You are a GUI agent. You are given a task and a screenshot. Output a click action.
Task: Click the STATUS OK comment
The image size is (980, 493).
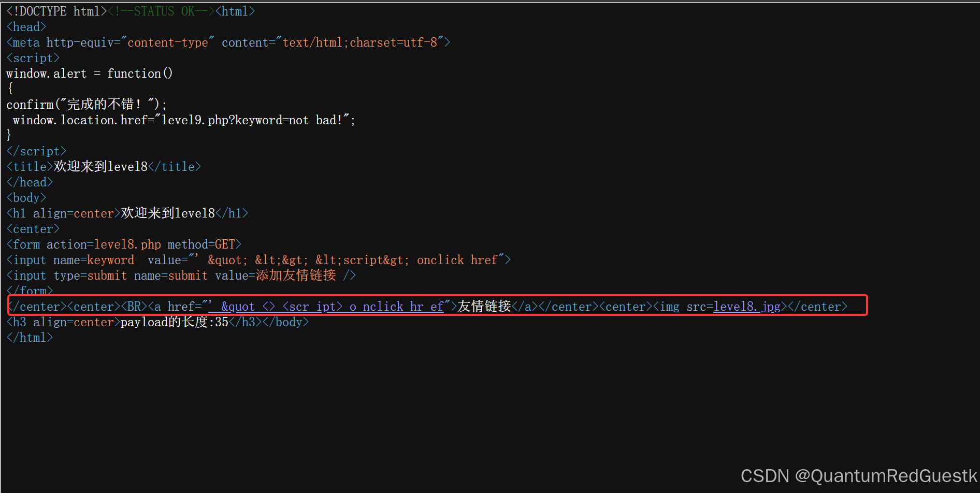[x=161, y=11]
